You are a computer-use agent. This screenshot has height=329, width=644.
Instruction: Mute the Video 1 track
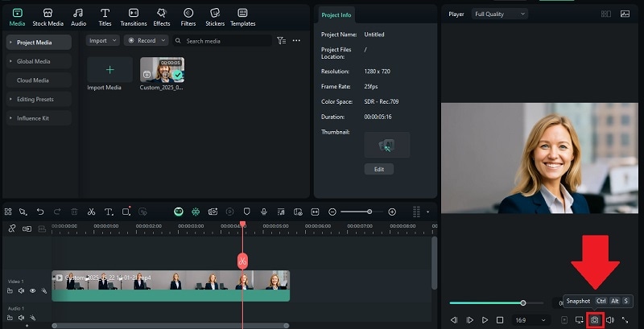[x=22, y=291]
